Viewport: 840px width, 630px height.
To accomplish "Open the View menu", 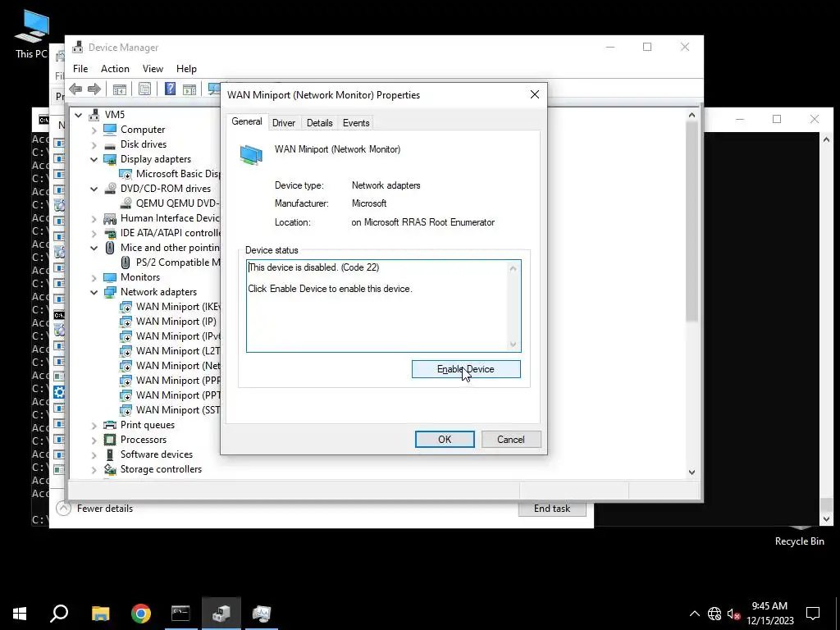I will point(153,69).
